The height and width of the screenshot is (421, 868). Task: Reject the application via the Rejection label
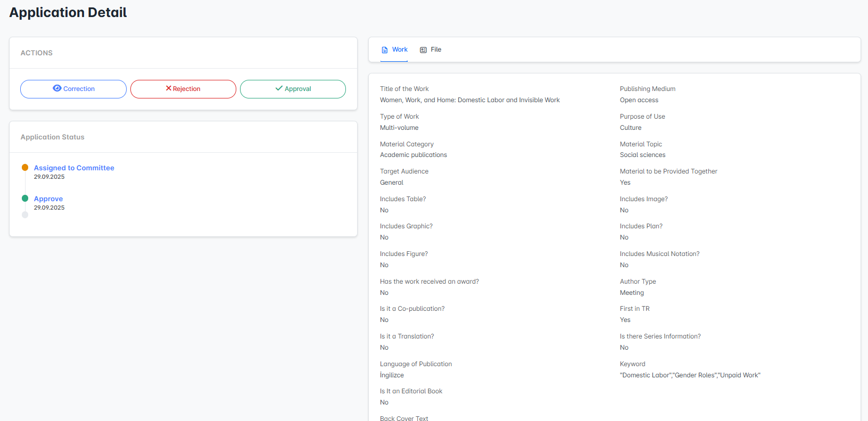[x=187, y=89]
